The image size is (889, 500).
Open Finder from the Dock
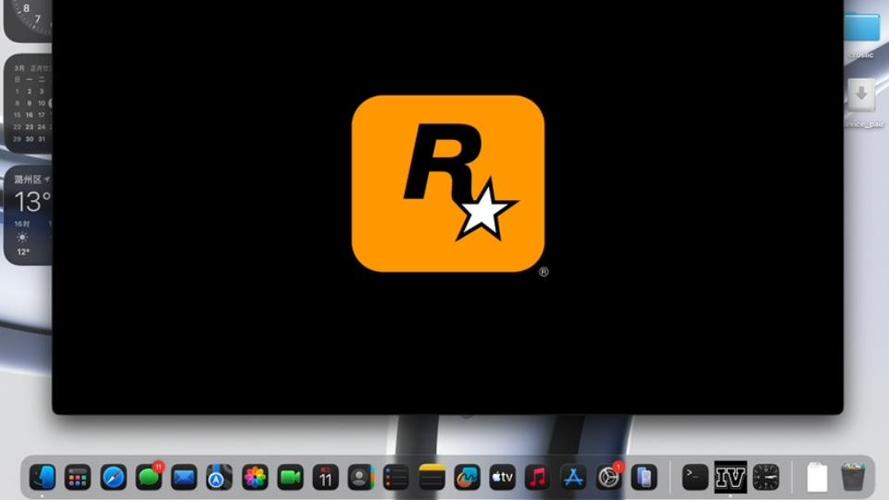click(x=43, y=477)
